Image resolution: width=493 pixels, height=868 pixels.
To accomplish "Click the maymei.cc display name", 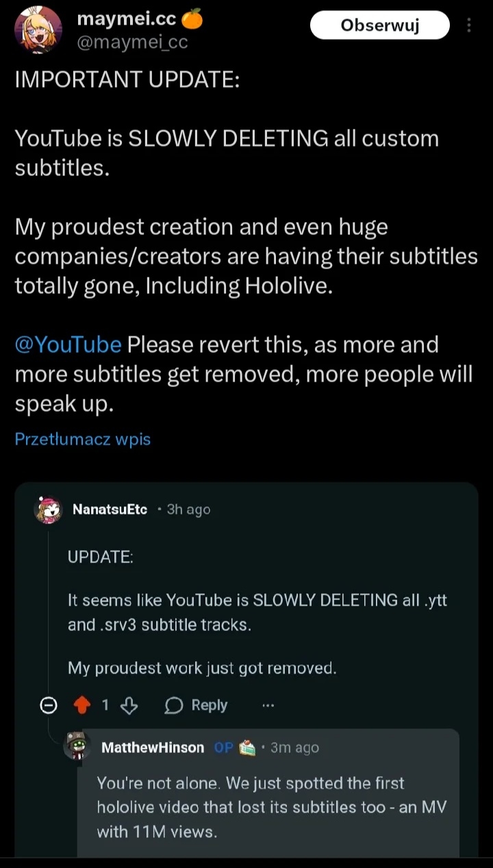I will [x=127, y=20].
